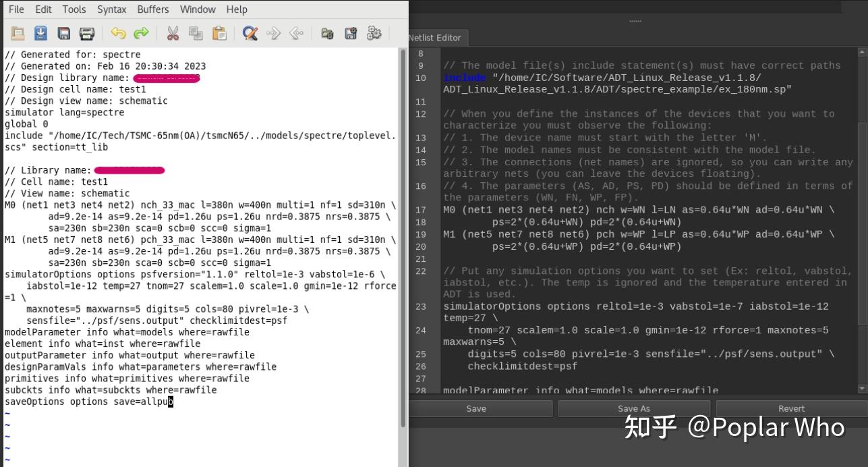Click 'checklimitdest=psf' on Netlist Editor line 26
Screen dimensions: 868x467
pyautogui.click(x=523, y=366)
